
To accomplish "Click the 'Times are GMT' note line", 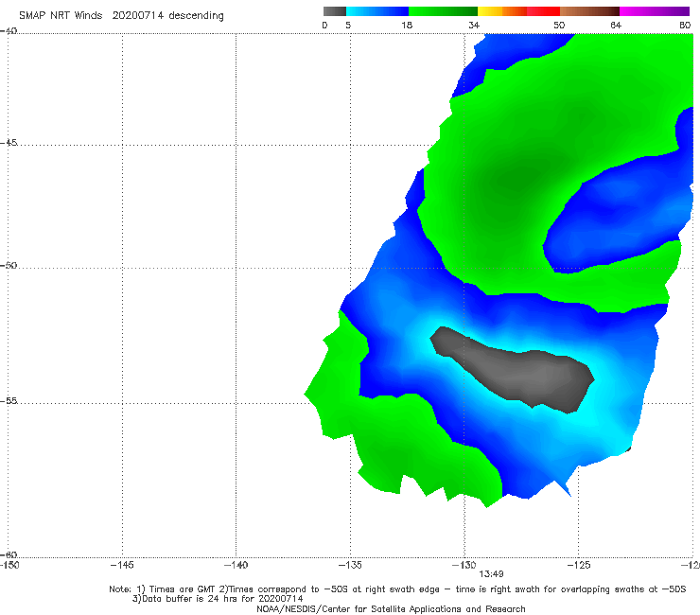I will [x=397, y=589].
